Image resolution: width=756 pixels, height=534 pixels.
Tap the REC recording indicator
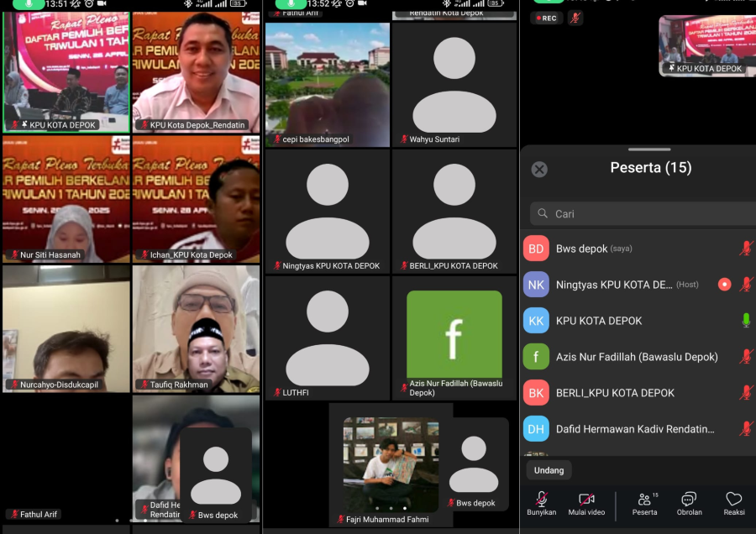pos(547,18)
